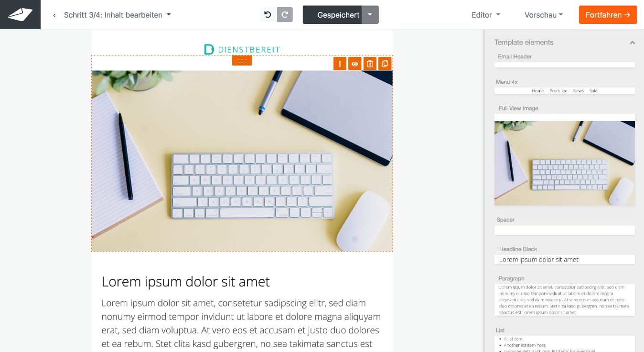644x352 pixels.
Task: Open the Schritt 3/4 Inhalt bearbeiten dropdown
Action: [117, 15]
